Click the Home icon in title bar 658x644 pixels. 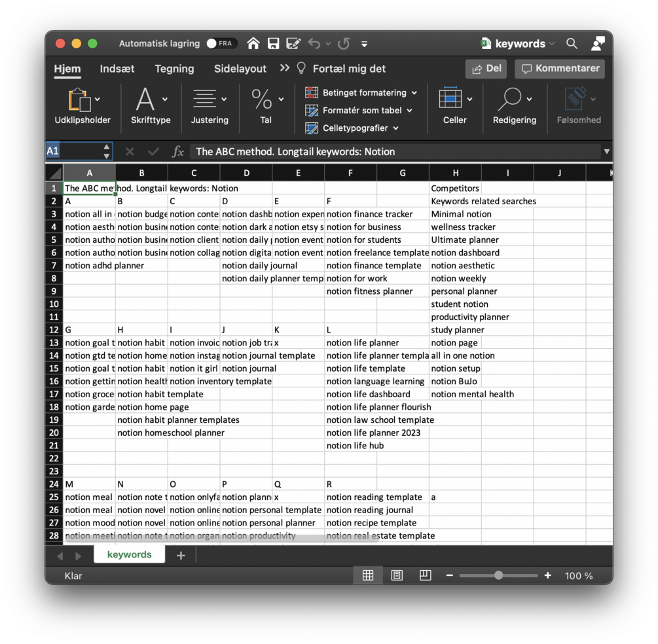coord(253,43)
